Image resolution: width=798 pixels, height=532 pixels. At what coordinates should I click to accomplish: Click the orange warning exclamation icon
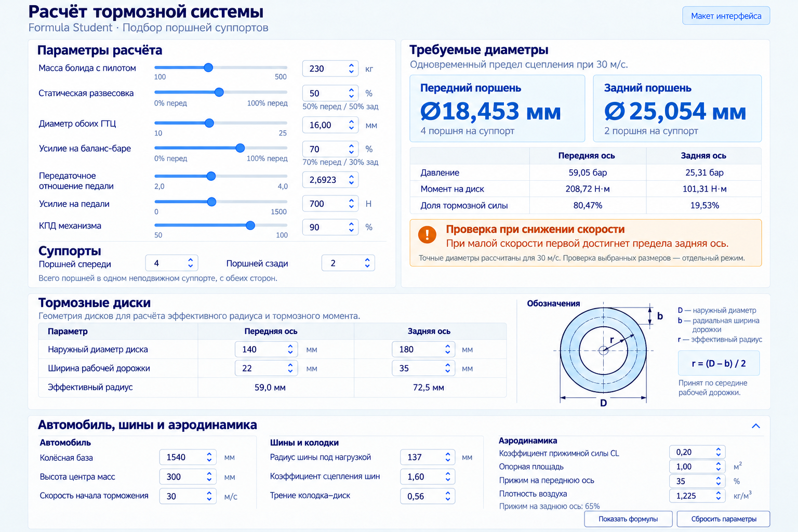(427, 235)
